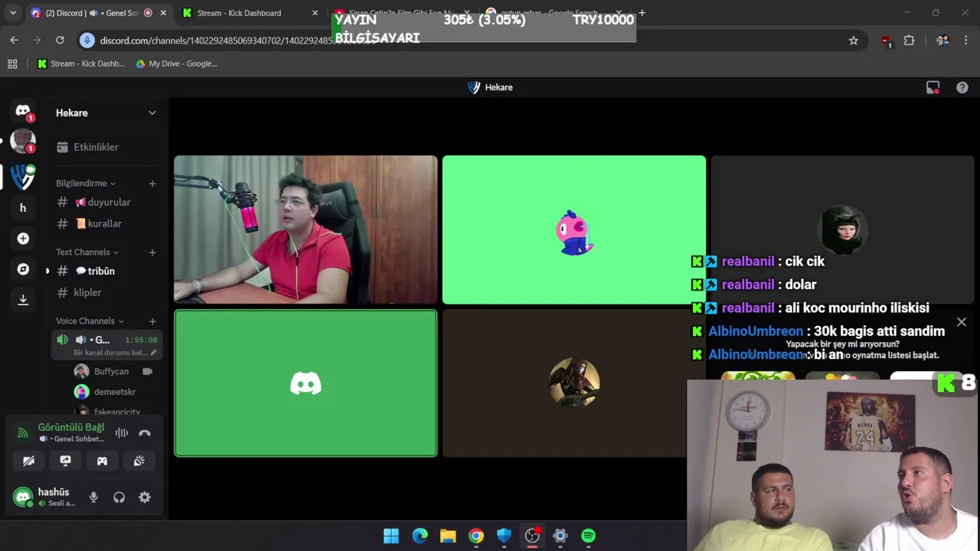Image resolution: width=980 pixels, height=551 pixels.
Task: Open Discord direct messages home icon
Action: pos(23,111)
